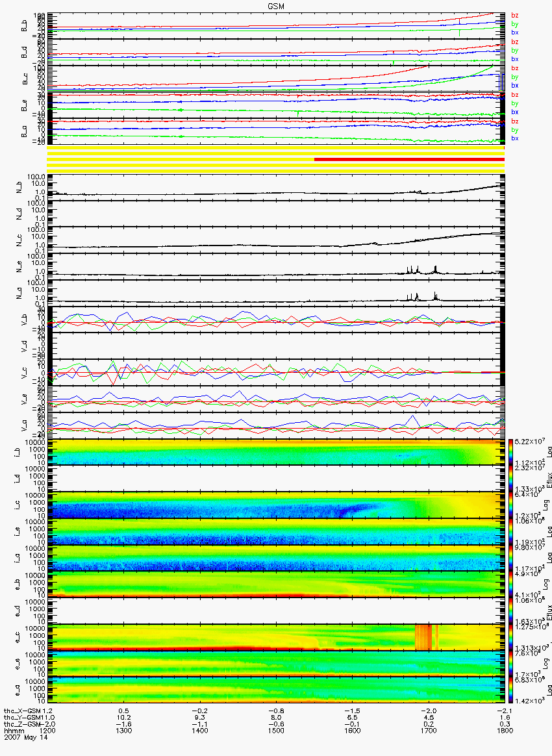The width and height of the screenshot is (552, 756).
Task: Click the X-GSM value -0.8
Action: 276,711
